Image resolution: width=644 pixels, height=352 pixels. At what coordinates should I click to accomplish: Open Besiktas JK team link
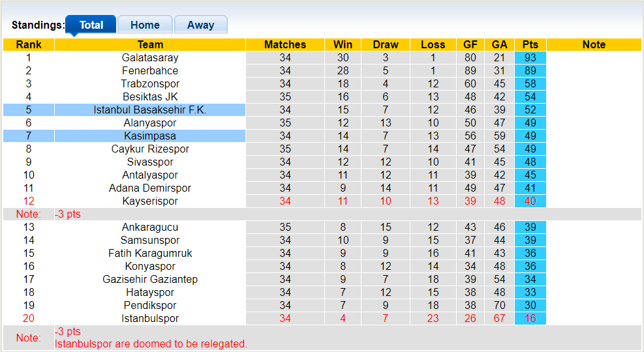click(150, 97)
